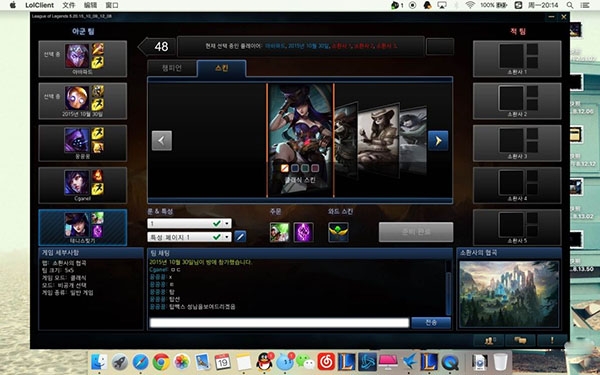Select the classic Caitlyn skin card
Screen dimensions: 600x375
point(300,140)
